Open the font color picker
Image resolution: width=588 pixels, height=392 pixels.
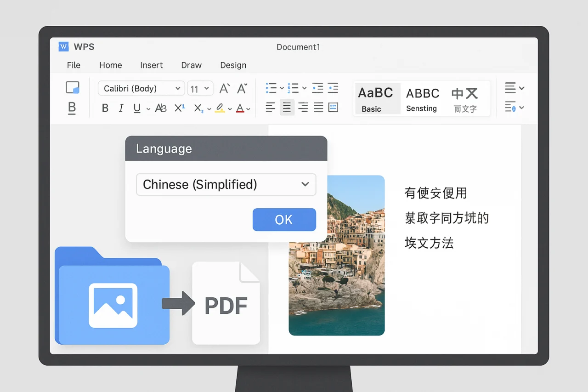pyautogui.click(x=242, y=108)
